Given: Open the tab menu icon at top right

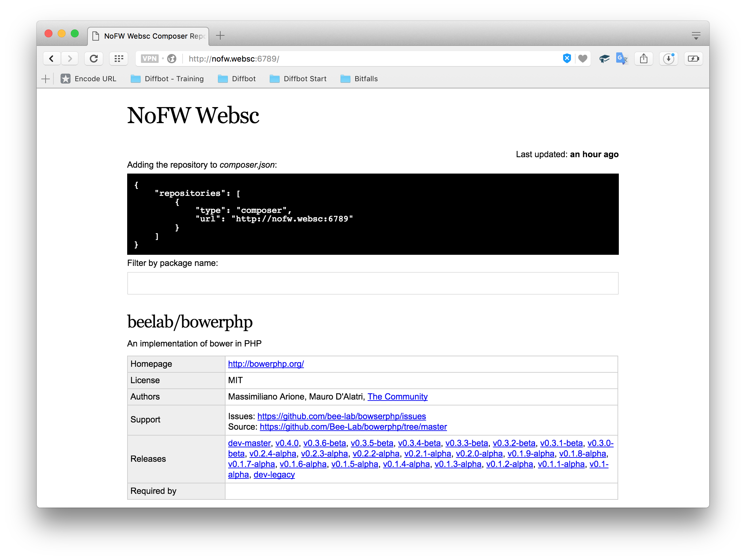Looking at the screenshot, I should [x=696, y=36].
